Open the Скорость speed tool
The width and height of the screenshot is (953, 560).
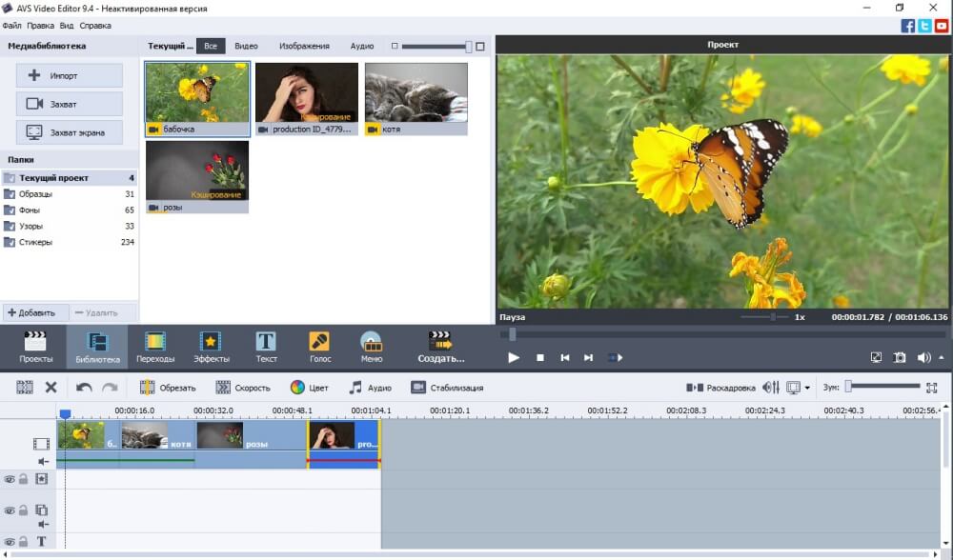click(242, 388)
